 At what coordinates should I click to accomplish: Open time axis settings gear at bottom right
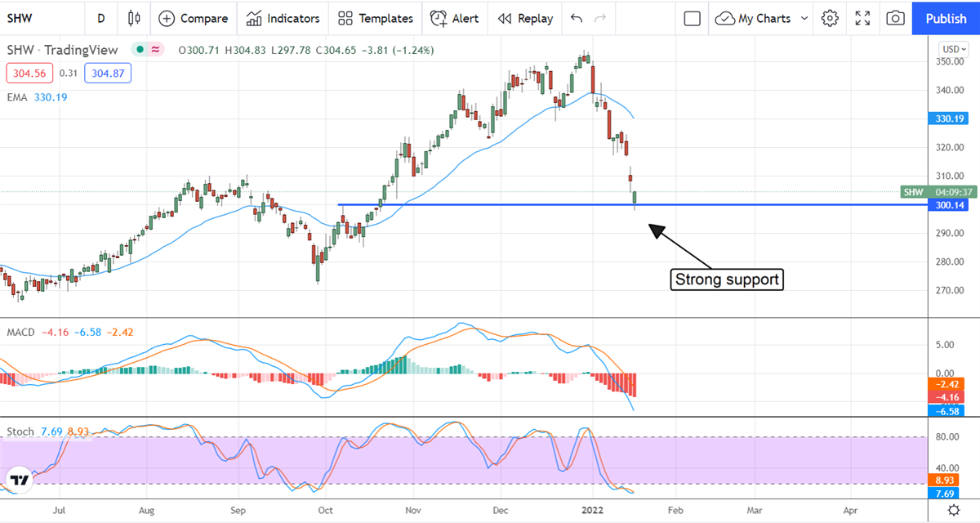(953, 510)
